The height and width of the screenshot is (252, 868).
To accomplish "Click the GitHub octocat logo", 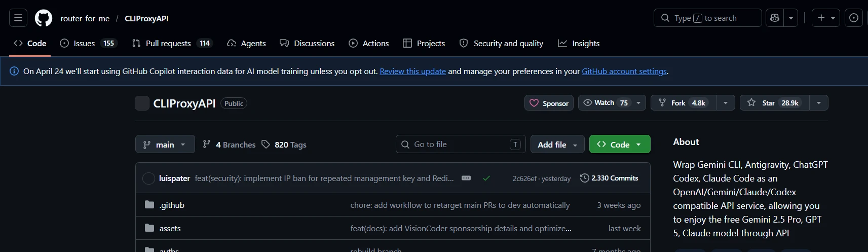I will 44,18.
